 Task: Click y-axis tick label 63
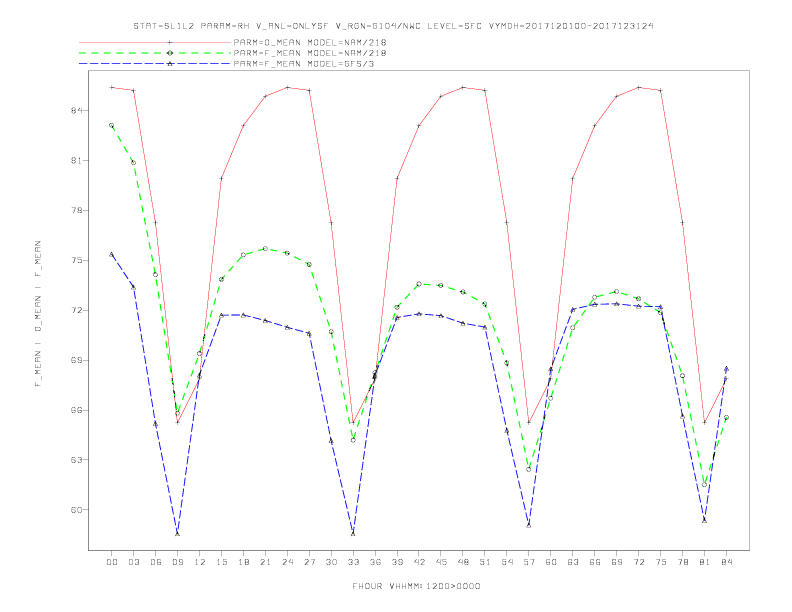(x=76, y=460)
